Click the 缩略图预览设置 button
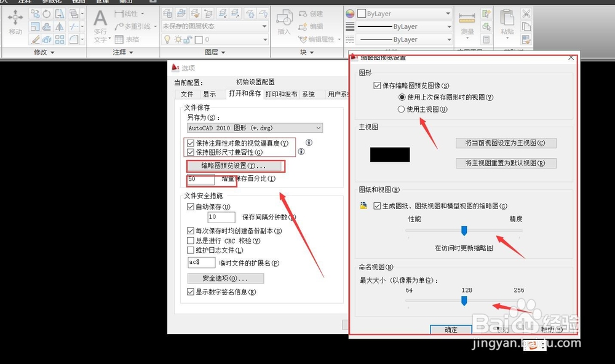Viewport: 615px width, 364px height. [234, 166]
